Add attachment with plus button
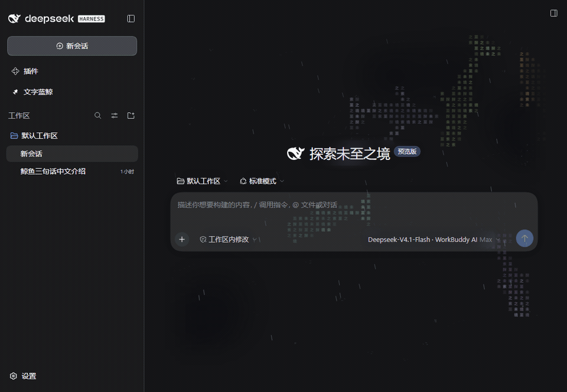Viewport: 567px width, 392px height. tap(182, 239)
